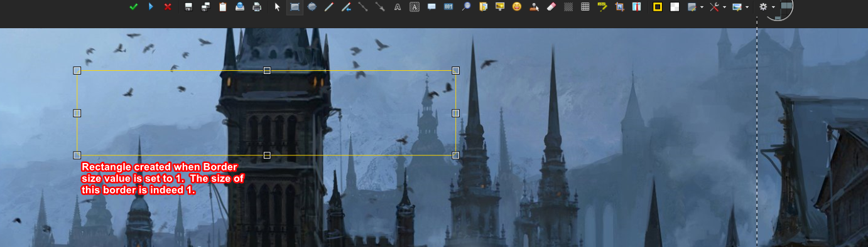868x247 pixels.
Task: Click the red X cancel icon
Action: point(168,7)
